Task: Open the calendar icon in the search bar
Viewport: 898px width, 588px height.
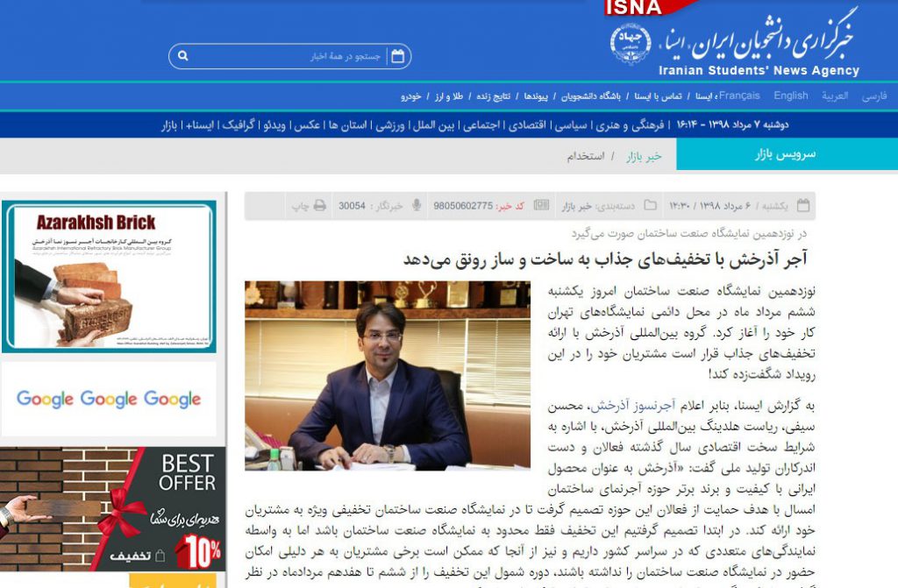Action: tap(397, 54)
